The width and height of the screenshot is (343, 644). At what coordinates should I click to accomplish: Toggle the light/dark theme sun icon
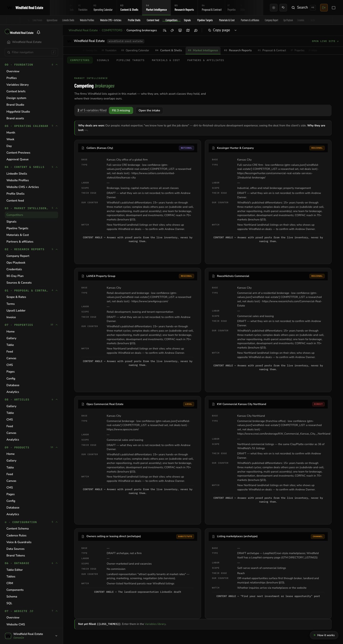tap(274, 7)
